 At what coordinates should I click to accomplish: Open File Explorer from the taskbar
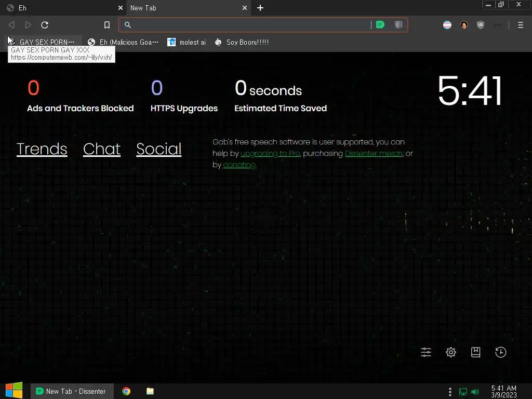tap(150, 391)
